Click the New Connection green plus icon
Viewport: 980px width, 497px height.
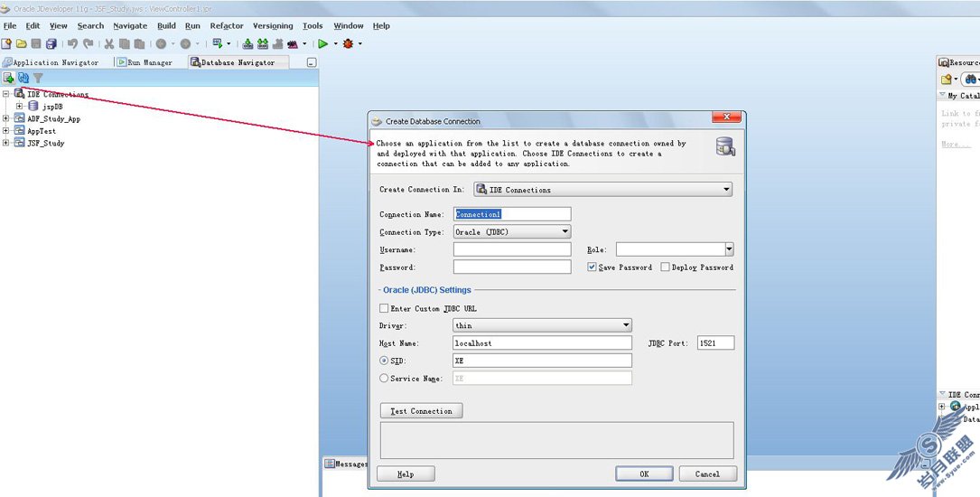pos(9,78)
